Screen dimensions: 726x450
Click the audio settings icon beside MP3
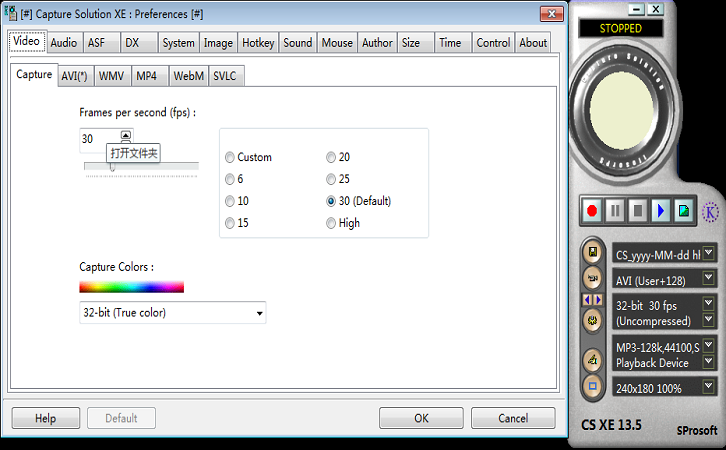click(593, 358)
